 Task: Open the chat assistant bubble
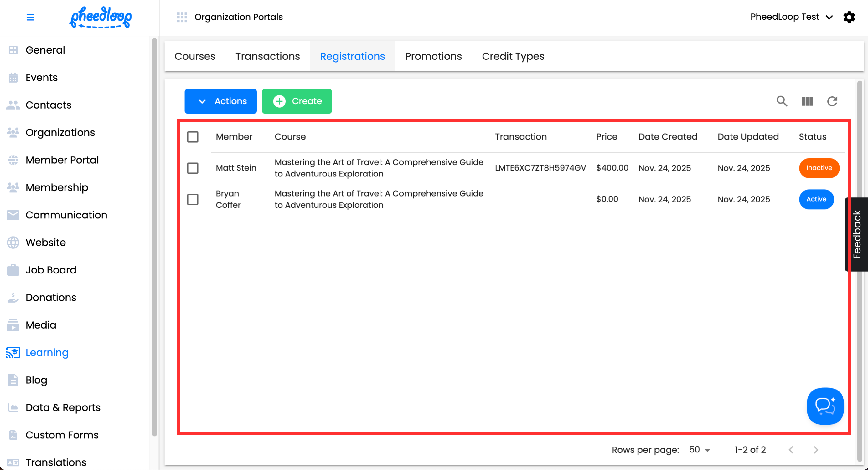[825, 406]
